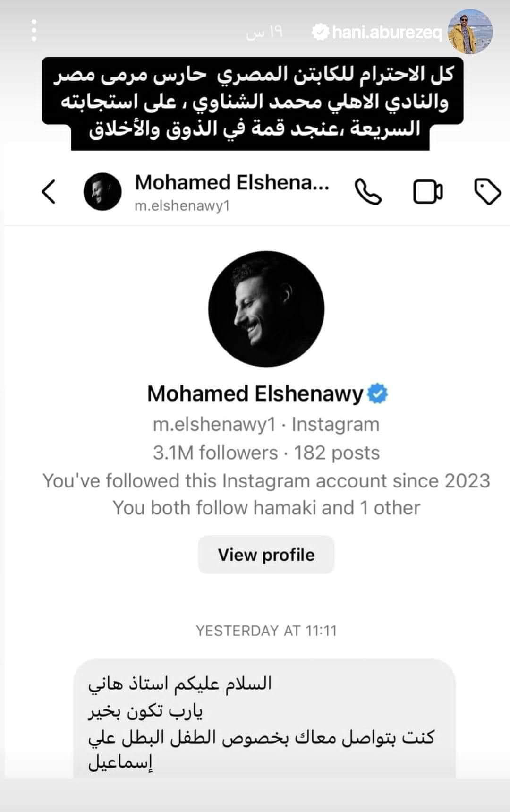Open the three-dot story options menu
The width and height of the screenshot is (510, 812).
34,31
